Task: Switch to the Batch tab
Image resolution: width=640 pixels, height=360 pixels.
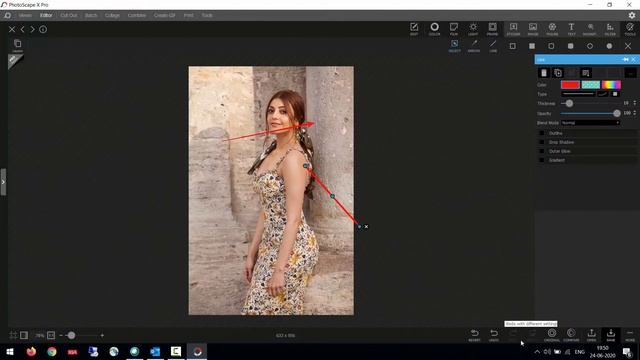Action: (91, 15)
